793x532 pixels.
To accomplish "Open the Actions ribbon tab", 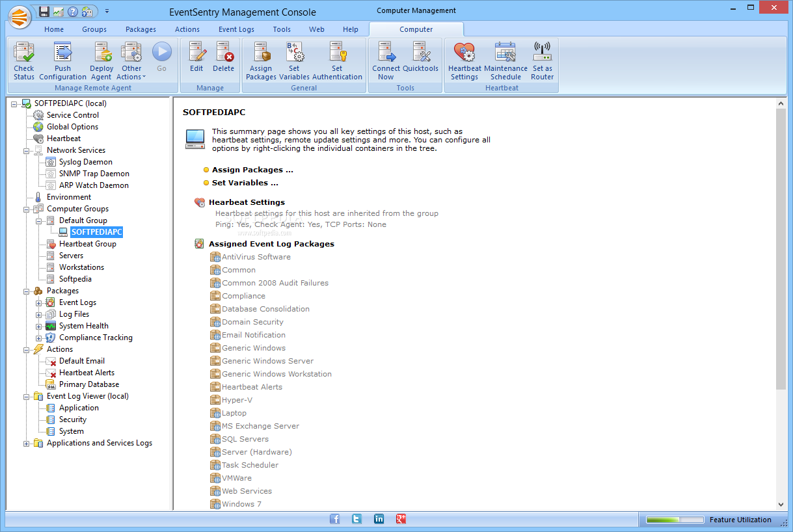I will (x=187, y=29).
